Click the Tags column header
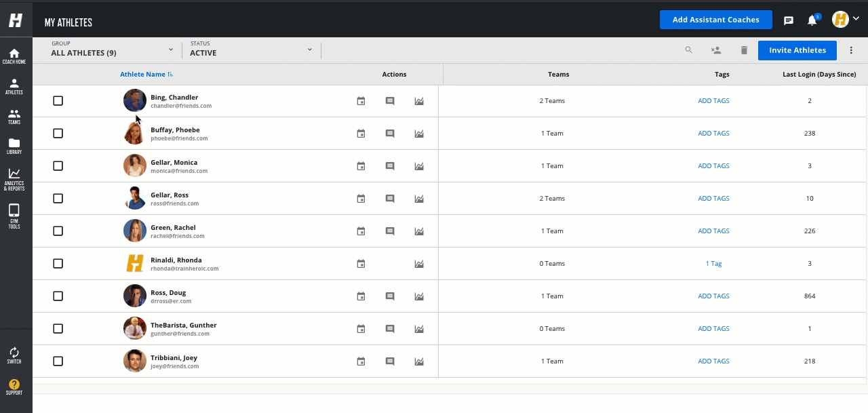The image size is (868, 413). (722, 75)
